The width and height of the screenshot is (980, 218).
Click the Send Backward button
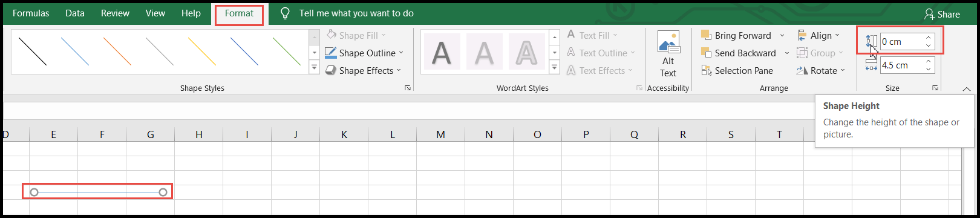coord(738,53)
